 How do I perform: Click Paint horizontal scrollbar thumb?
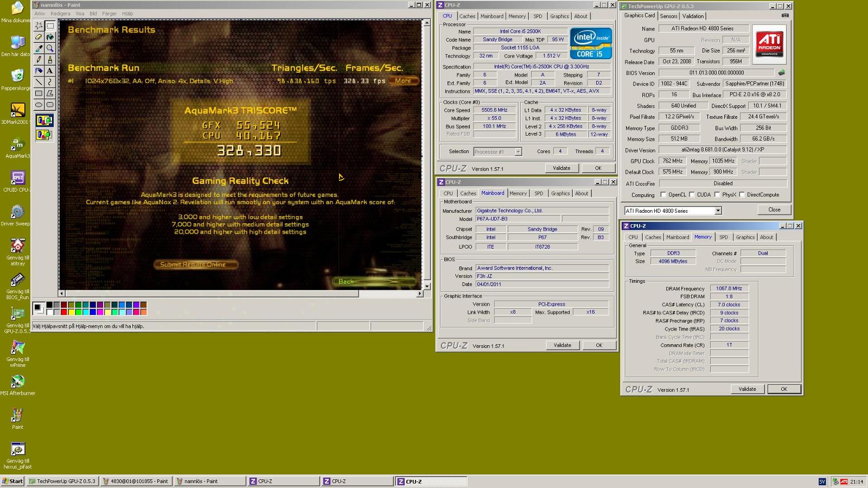pos(212,294)
